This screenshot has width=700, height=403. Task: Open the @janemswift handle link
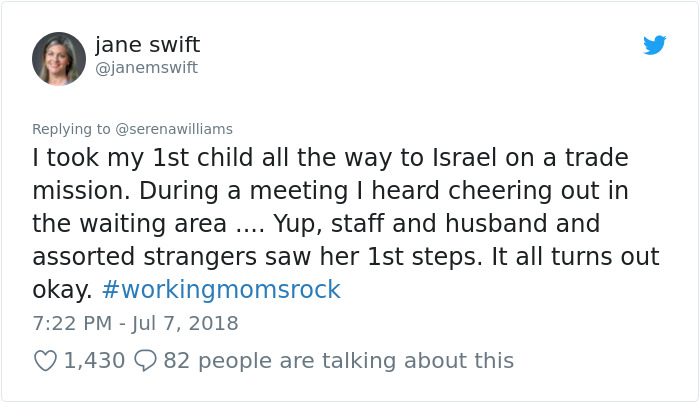click(146, 68)
